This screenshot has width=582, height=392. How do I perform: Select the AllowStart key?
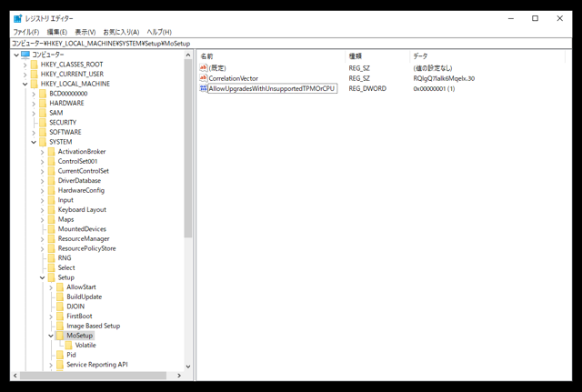(81, 287)
